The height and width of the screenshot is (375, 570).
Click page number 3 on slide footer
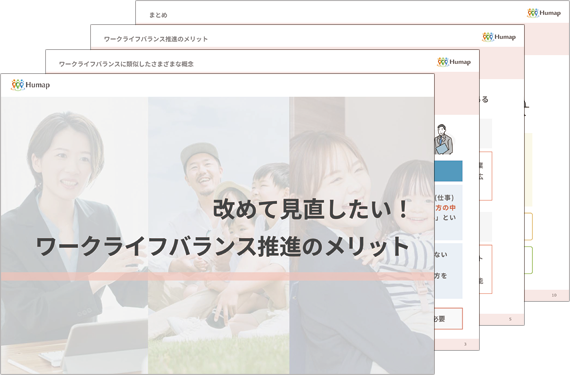(465, 344)
